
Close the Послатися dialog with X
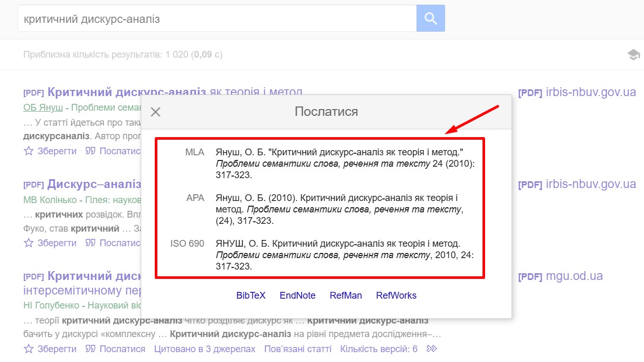pos(155,112)
